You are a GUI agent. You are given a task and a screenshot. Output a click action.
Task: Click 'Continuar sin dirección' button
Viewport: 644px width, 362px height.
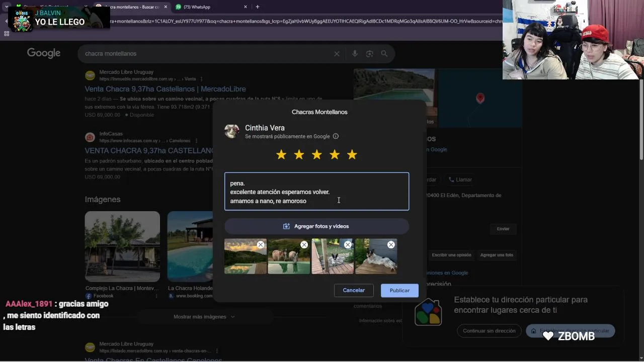pos(489,331)
